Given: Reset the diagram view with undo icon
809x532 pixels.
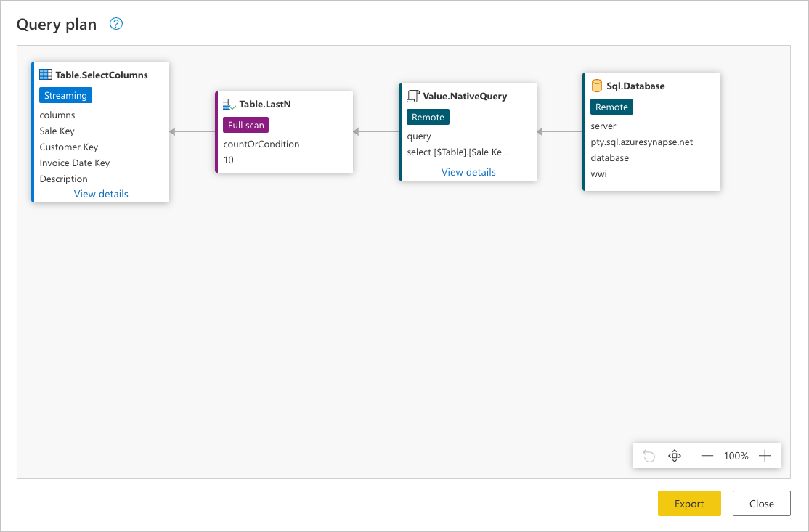Looking at the screenshot, I should coord(649,456).
